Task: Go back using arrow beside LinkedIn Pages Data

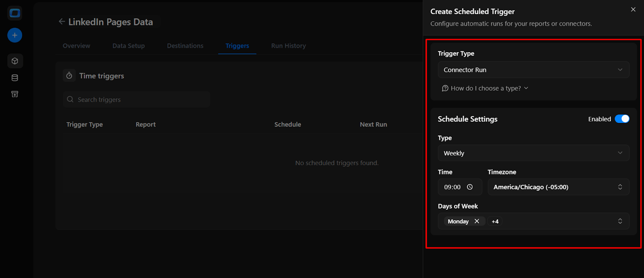Action: 62,22
